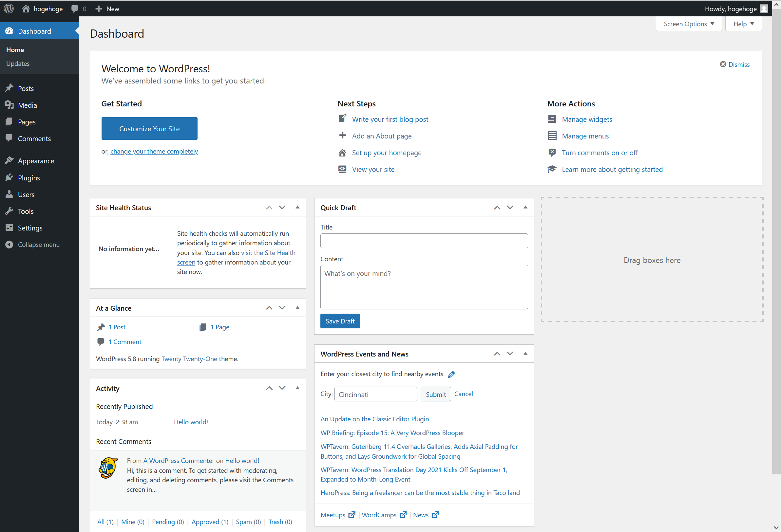This screenshot has height=532, width=781.
Task: Click the Quick Draft Title field
Action: click(424, 241)
